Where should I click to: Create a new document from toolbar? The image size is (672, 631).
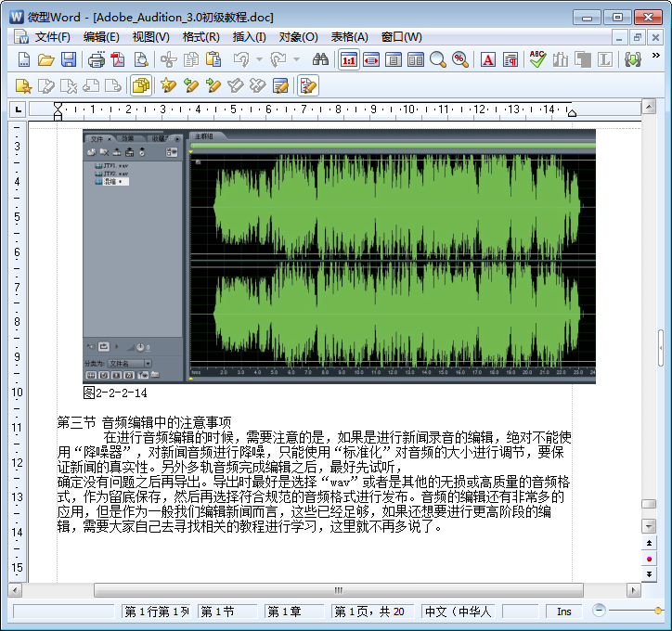coord(24,59)
